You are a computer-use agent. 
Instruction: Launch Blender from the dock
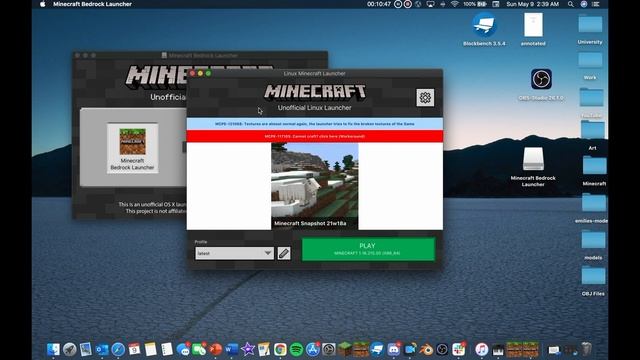426,350
